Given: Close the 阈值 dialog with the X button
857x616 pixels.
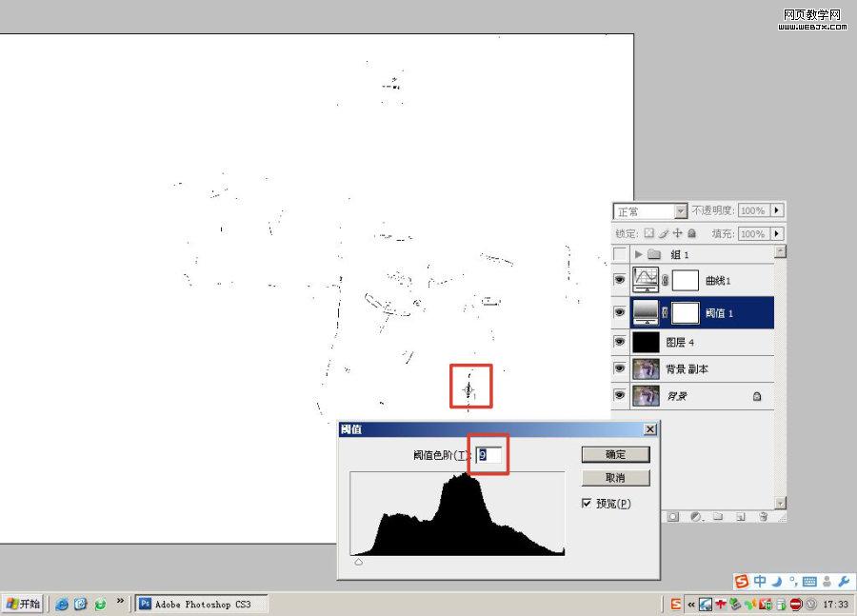Looking at the screenshot, I should click(x=649, y=429).
